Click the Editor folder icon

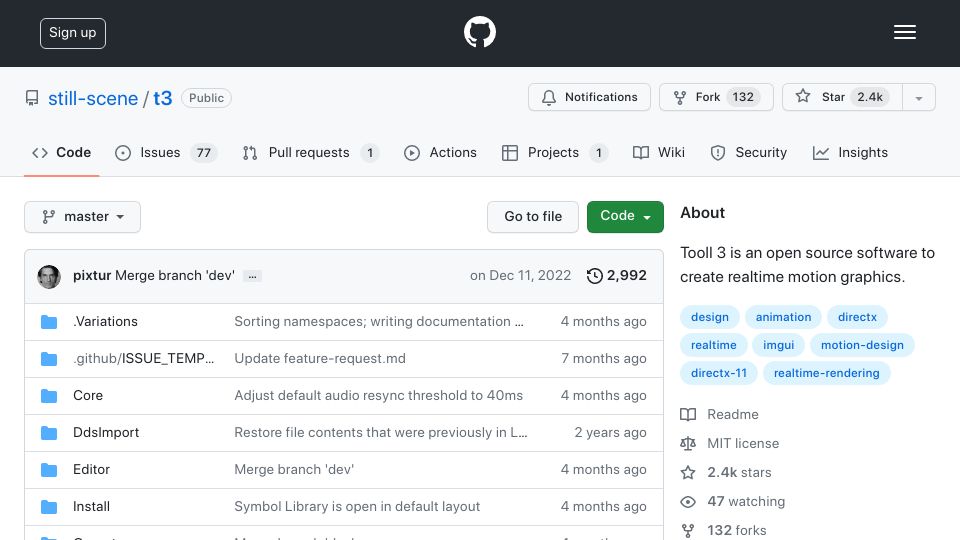pos(49,470)
